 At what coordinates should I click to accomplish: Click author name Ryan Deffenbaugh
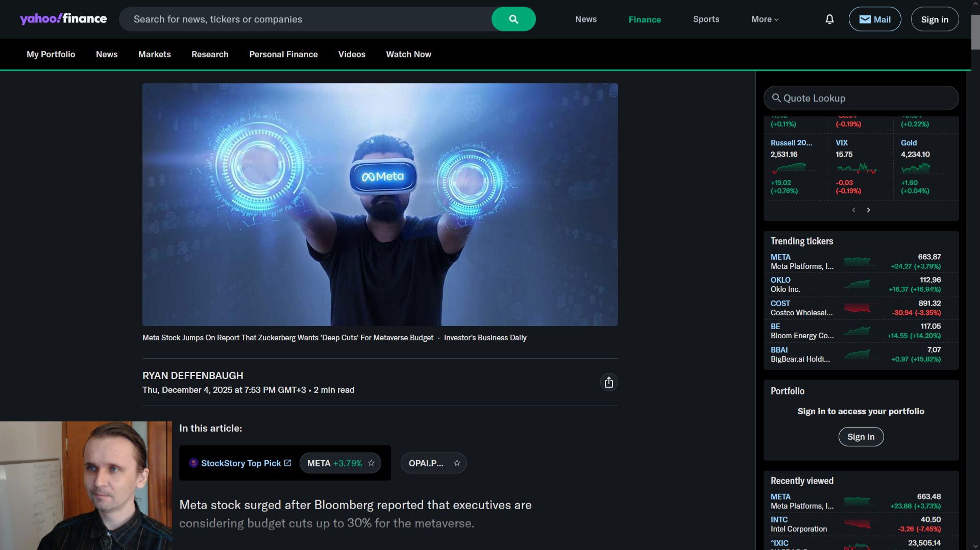click(x=192, y=376)
